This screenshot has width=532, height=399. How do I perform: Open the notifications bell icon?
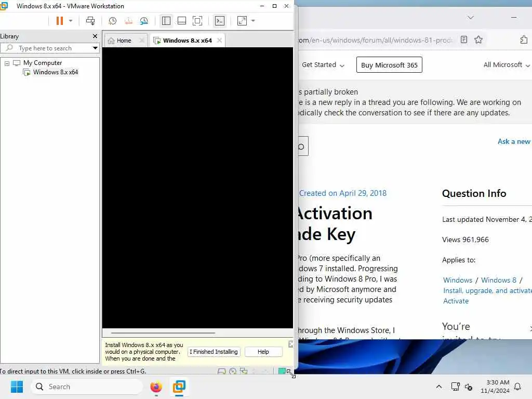518,387
